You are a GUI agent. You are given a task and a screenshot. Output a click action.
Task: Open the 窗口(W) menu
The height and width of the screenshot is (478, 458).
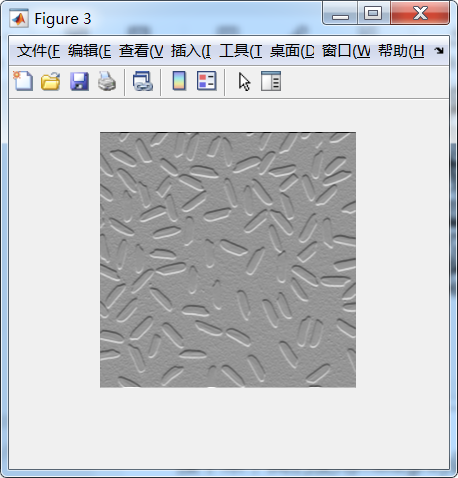click(x=346, y=51)
